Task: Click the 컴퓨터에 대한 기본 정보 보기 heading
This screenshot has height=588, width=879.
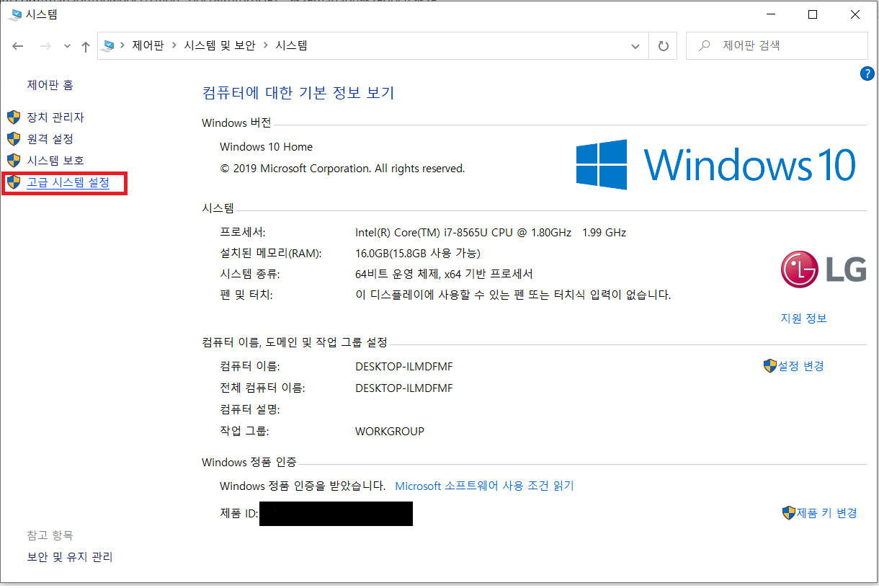Action: coord(298,92)
